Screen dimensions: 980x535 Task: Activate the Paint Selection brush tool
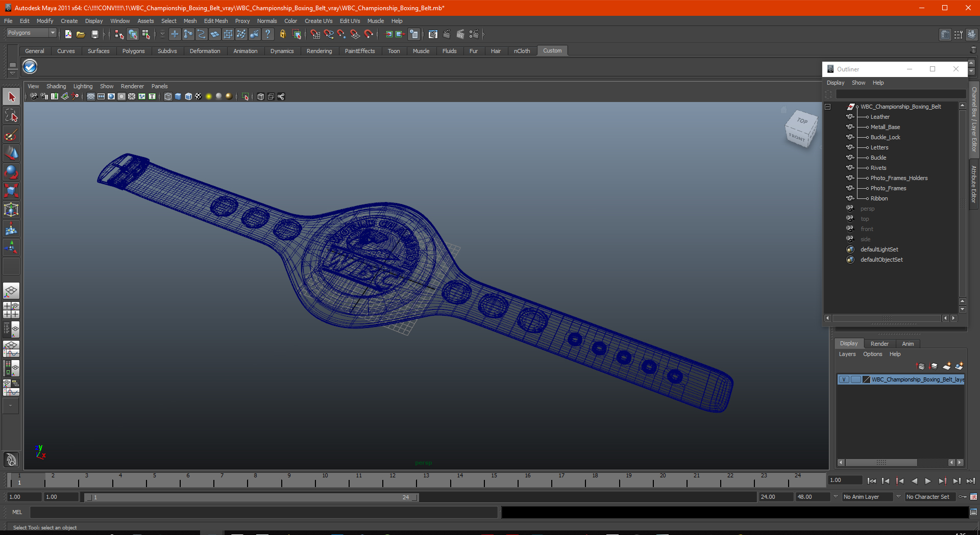coord(11,135)
